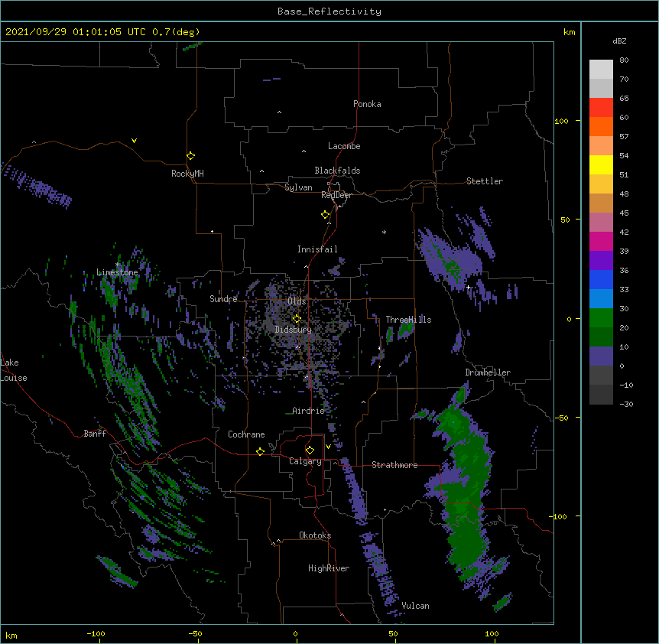659x644 pixels.
Task: Pick the 80 dBZ white legend swatch
Action: coord(601,69)
